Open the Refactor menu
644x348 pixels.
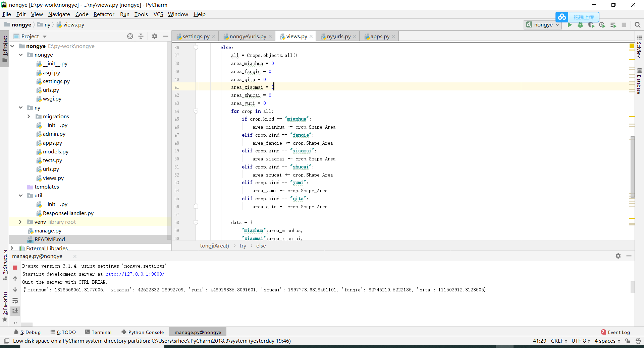click(x=104, y=14)
